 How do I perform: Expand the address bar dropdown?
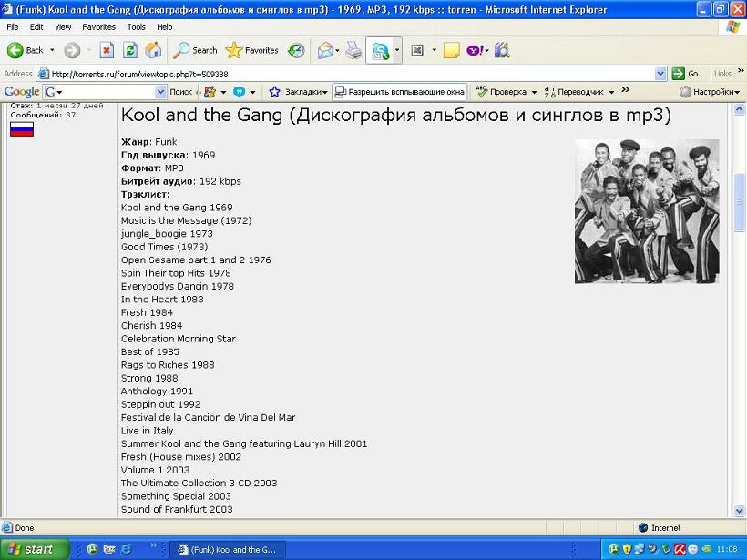660,74
